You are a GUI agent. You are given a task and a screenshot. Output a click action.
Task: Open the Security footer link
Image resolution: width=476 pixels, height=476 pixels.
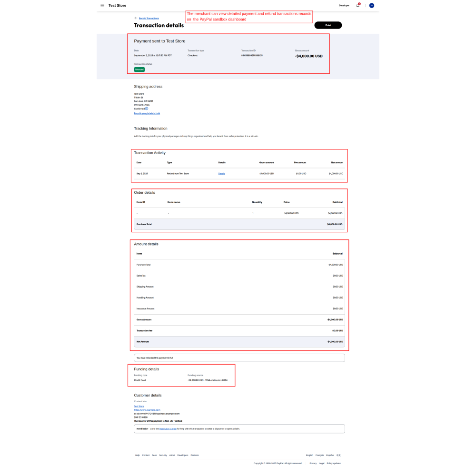(x=163, y=456)
